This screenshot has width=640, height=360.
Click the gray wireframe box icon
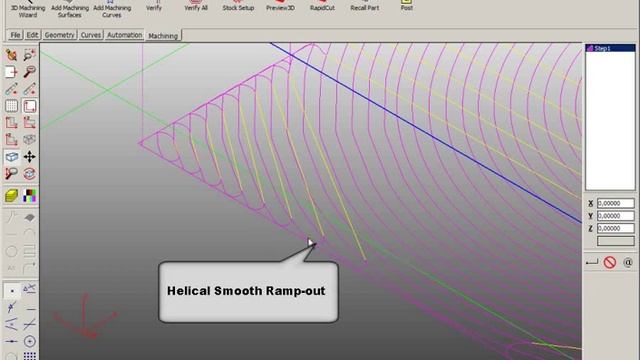point(29,140)
